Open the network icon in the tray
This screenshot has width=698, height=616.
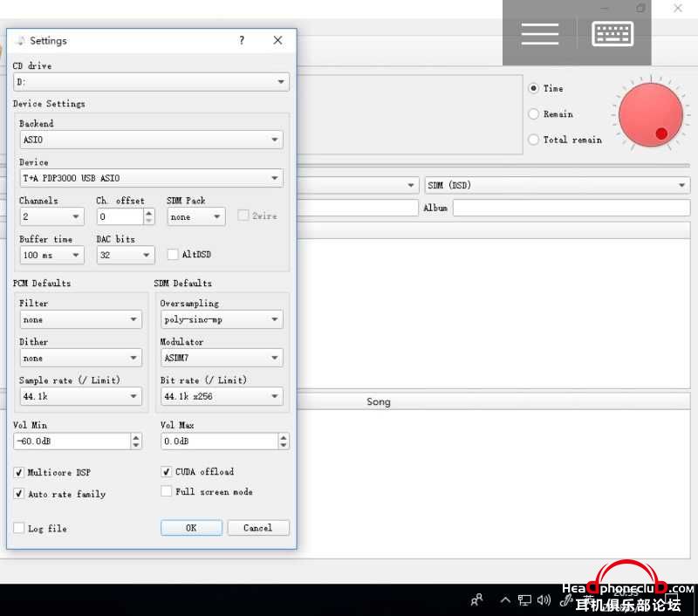(x=524, y=600)
